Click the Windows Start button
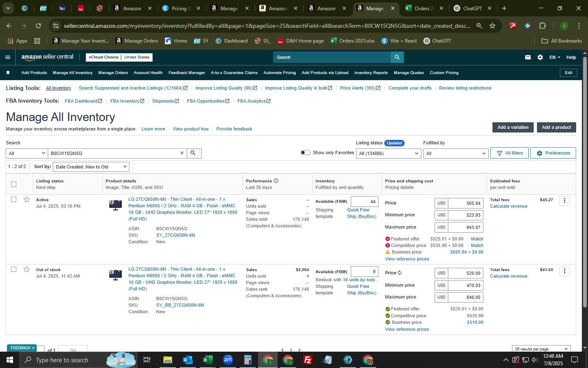The height and width of the screenshot is (368, 588). coord(10,360)
